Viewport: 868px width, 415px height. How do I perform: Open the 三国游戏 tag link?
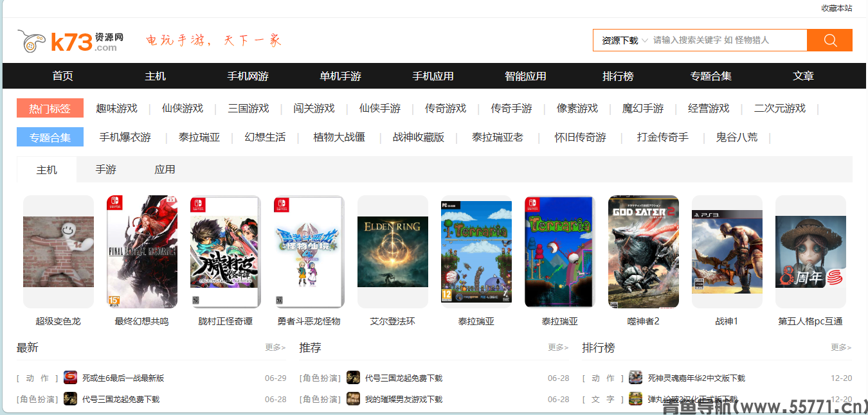[248, 109]
